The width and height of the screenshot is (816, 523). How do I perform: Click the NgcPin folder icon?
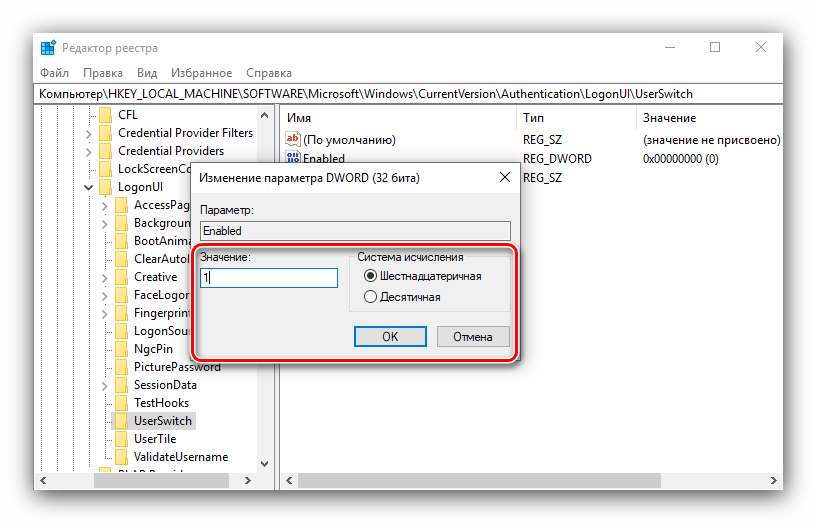click(121, 349)
